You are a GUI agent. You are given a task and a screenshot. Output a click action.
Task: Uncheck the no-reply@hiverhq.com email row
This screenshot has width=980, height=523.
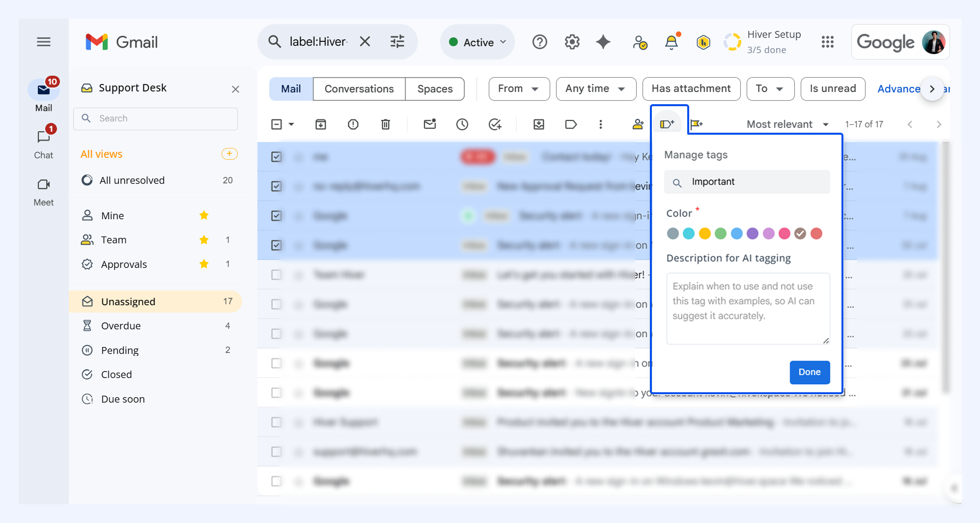[x=277, y=186]
